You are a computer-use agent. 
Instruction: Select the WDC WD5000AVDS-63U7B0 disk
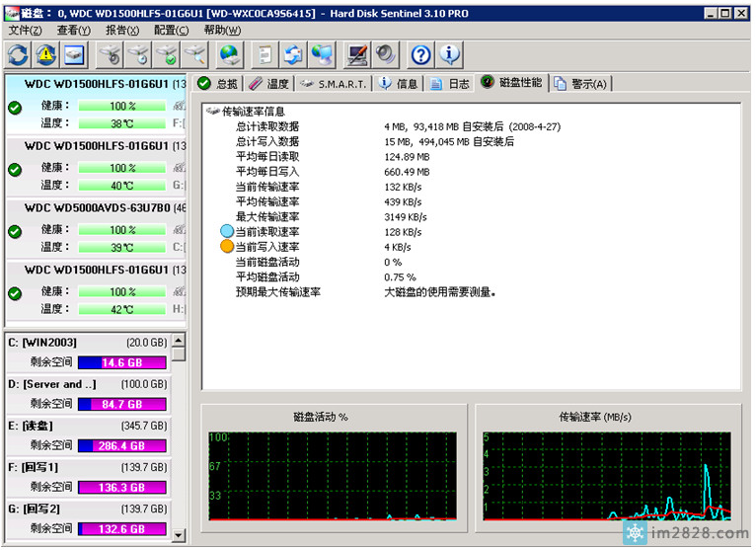click(x=97, y=208)
